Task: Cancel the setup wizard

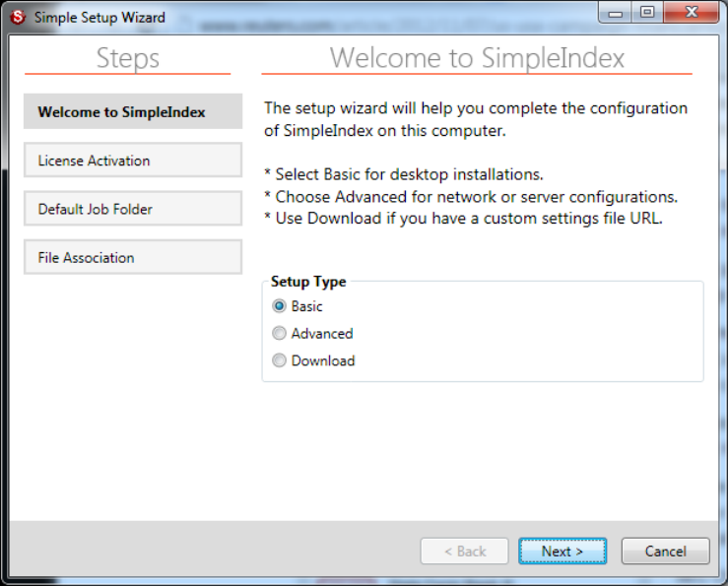Action: 665,552
